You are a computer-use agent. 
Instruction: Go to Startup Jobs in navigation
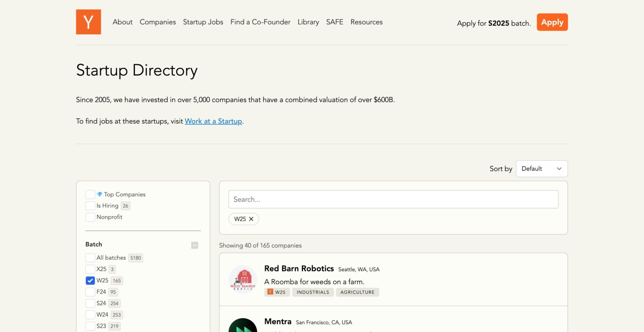[203, 22]
